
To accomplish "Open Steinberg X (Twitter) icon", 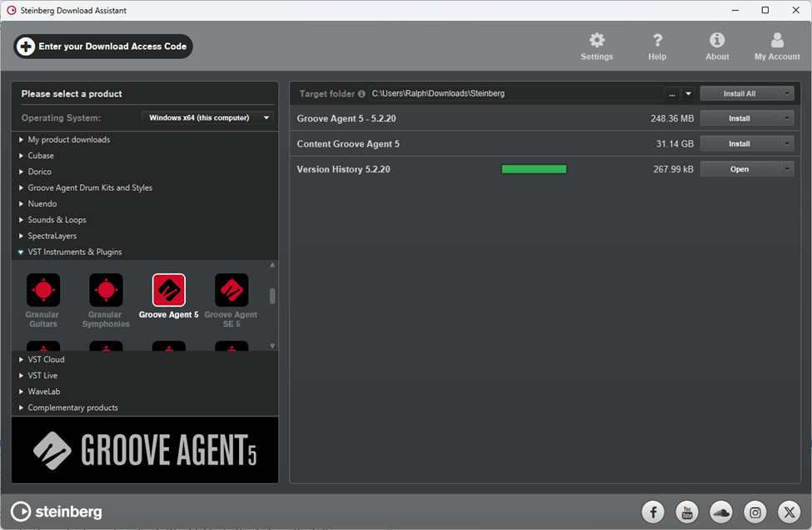I will tap(790, 512).
